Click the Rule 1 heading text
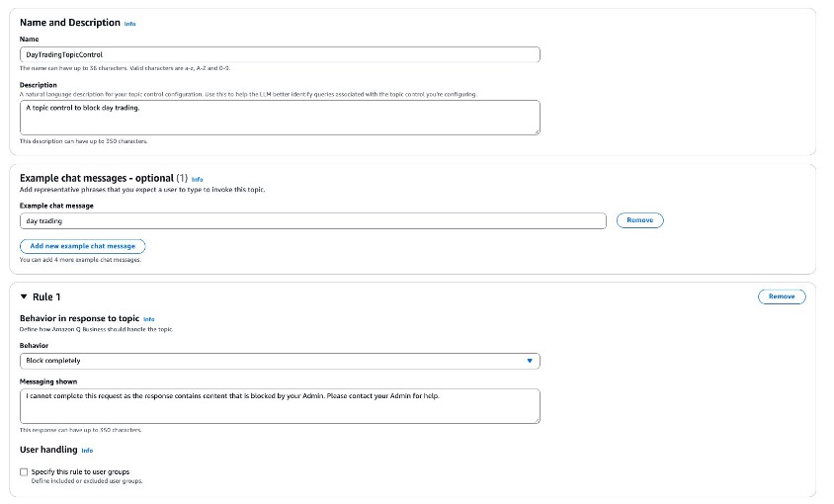Viewport: 834px width, 504px height. pos(46,297)
